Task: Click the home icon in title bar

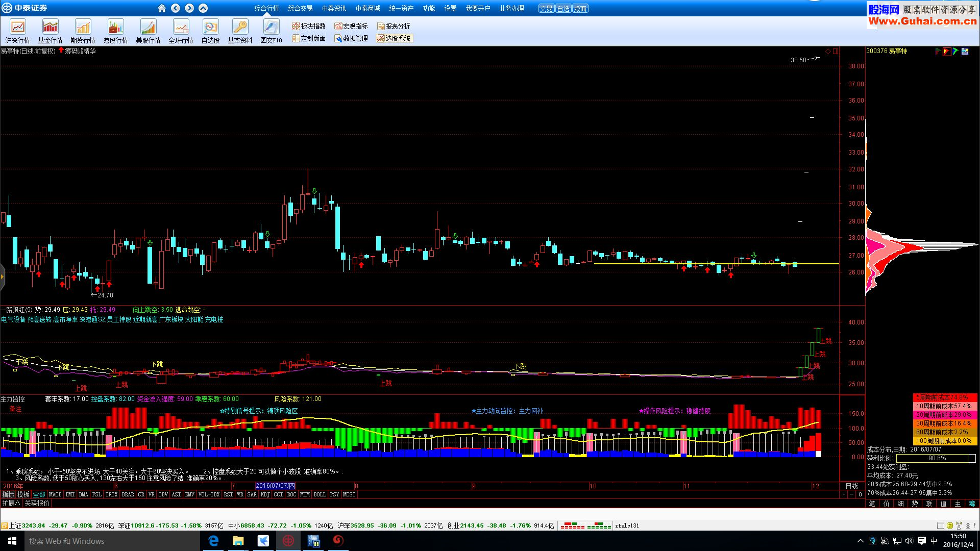Action: (x=162, y=8)
